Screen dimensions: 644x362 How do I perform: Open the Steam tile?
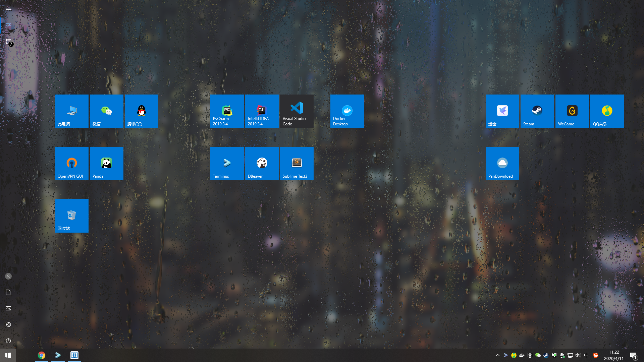537,111
